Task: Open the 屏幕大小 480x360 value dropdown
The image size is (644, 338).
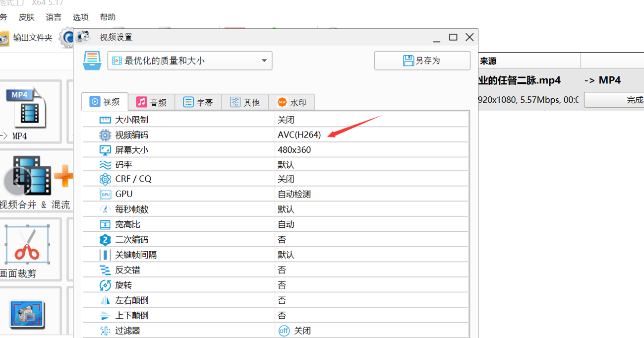Action: (x=294, y=150)
